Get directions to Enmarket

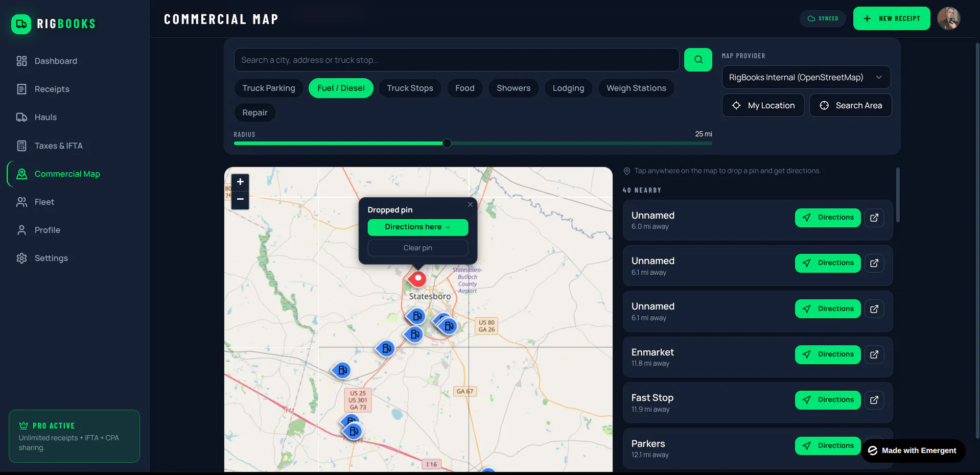tap(828, 354)
